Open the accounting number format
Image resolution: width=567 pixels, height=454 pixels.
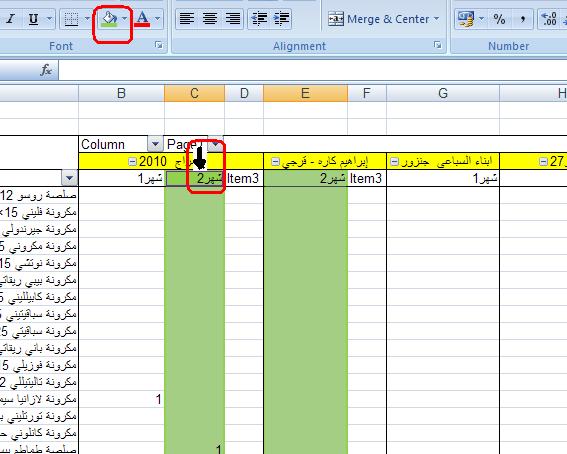coord(466,19)
